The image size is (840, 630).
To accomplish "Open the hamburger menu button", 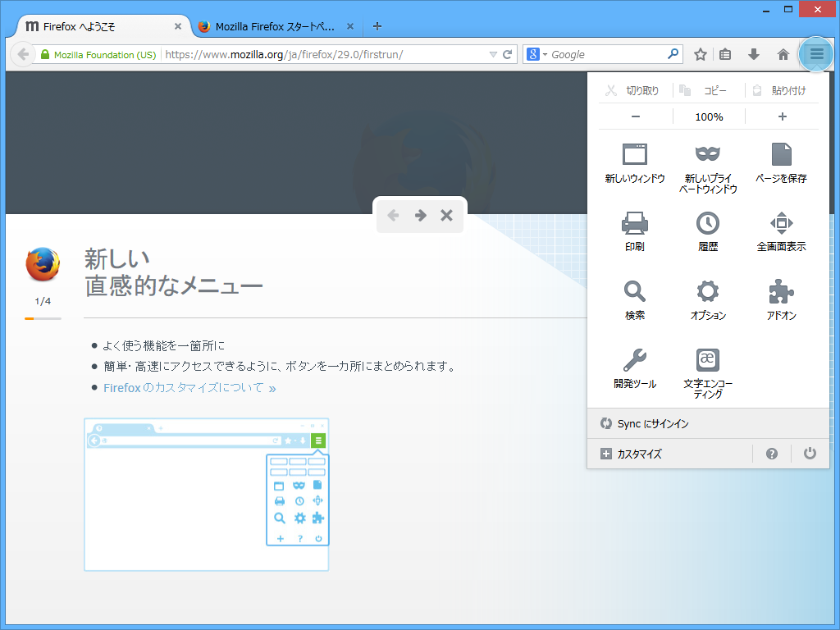I will pos(816,54).
